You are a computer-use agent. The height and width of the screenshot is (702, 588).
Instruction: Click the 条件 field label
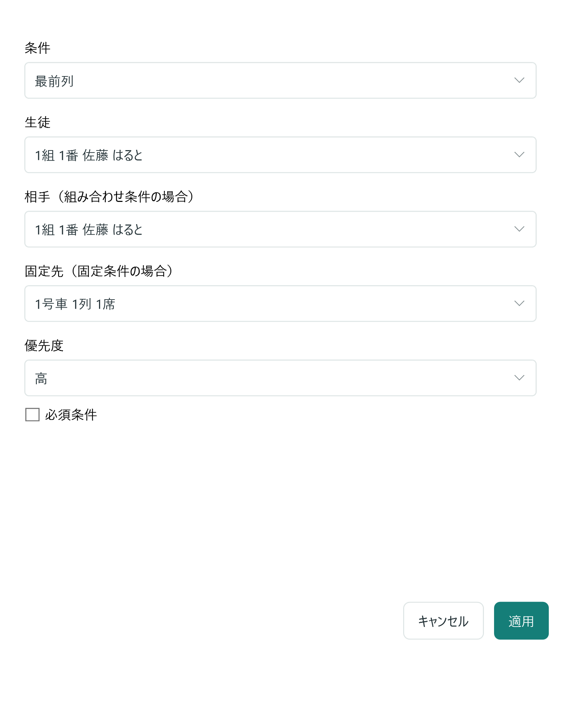38,48
